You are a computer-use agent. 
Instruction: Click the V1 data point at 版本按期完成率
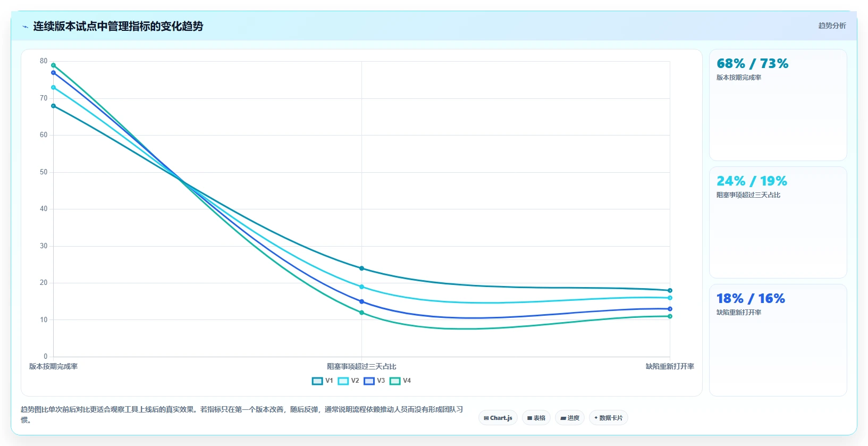[x=53, y=106]
